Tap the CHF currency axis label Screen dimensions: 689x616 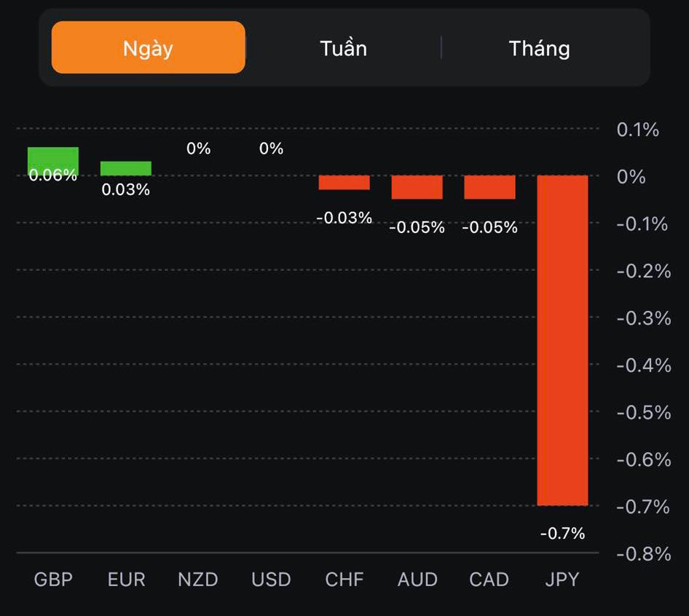click(x=344, y=580)
